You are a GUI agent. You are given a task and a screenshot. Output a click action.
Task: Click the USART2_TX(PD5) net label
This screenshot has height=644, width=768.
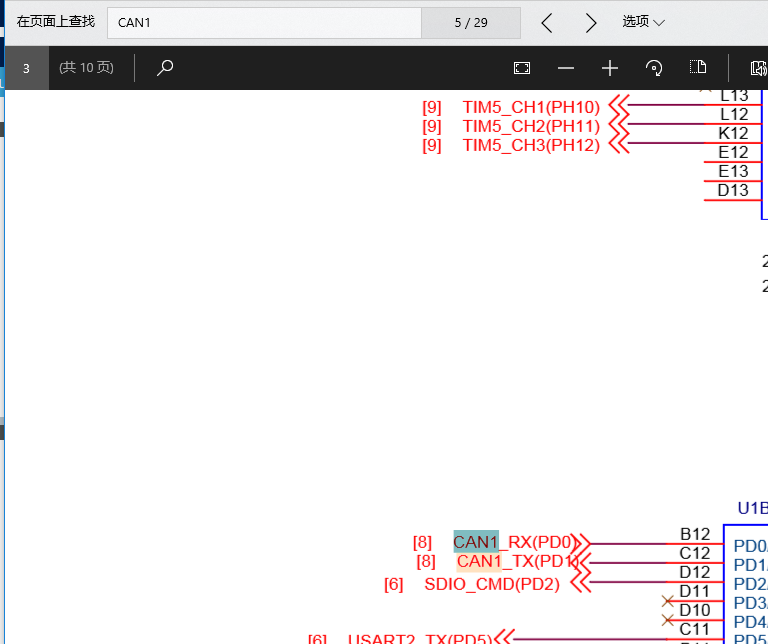coord(419,639)
